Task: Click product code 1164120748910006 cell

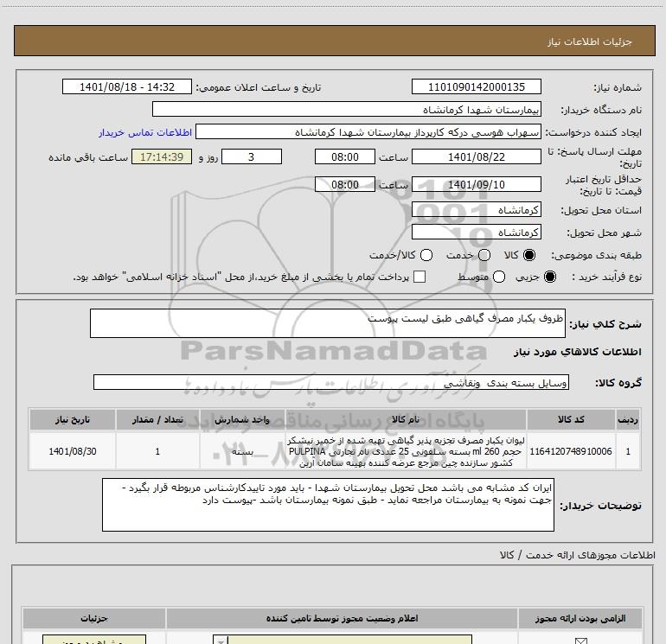Action: coord(571,451)
